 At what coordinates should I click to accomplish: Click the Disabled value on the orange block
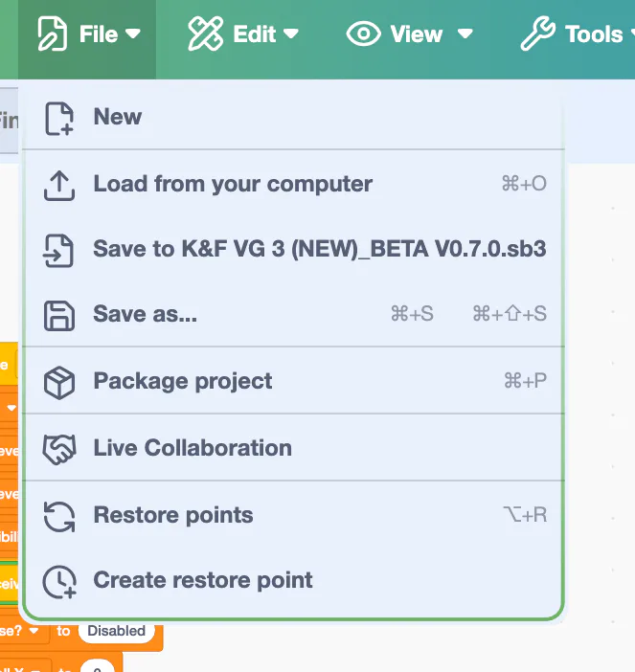(x=117, y=632)
